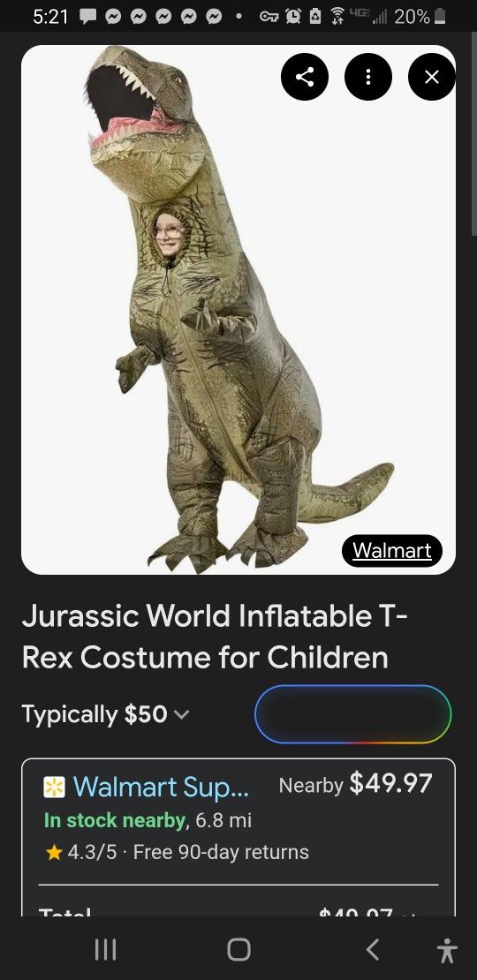Tap the star rating icon

(x=53, y=852)
